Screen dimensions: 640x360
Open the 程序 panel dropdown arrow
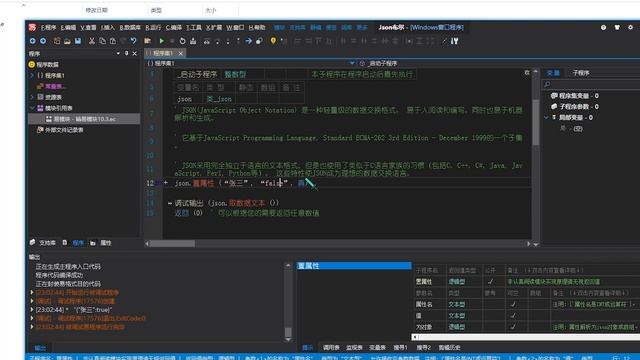(x=118, y=53)
